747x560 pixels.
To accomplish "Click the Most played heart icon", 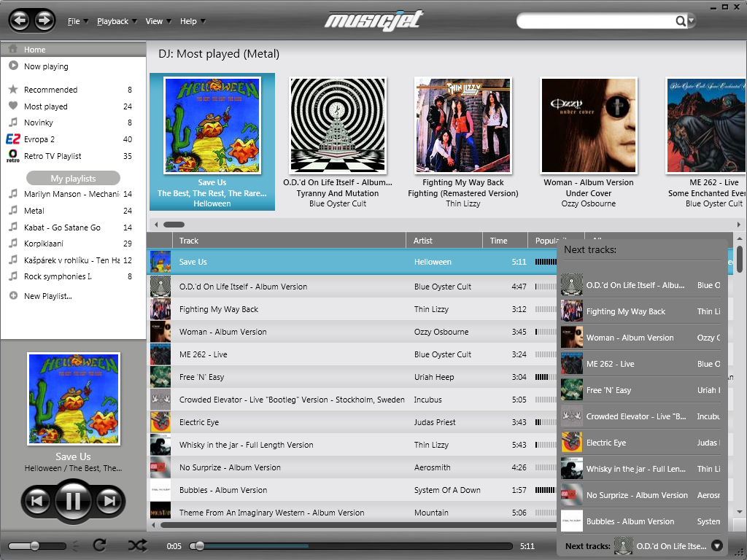I will [13, 106].
